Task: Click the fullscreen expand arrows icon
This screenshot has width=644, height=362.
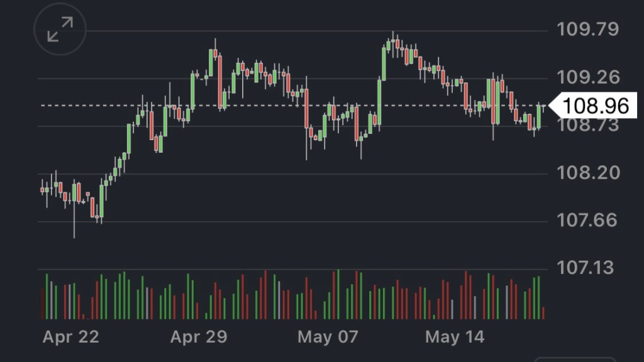Action: [60, 30]
